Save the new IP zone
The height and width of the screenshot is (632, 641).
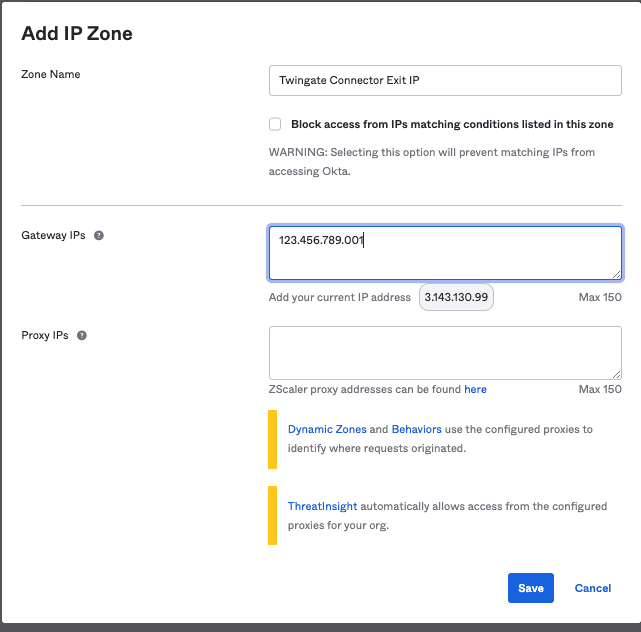(531, 588)
